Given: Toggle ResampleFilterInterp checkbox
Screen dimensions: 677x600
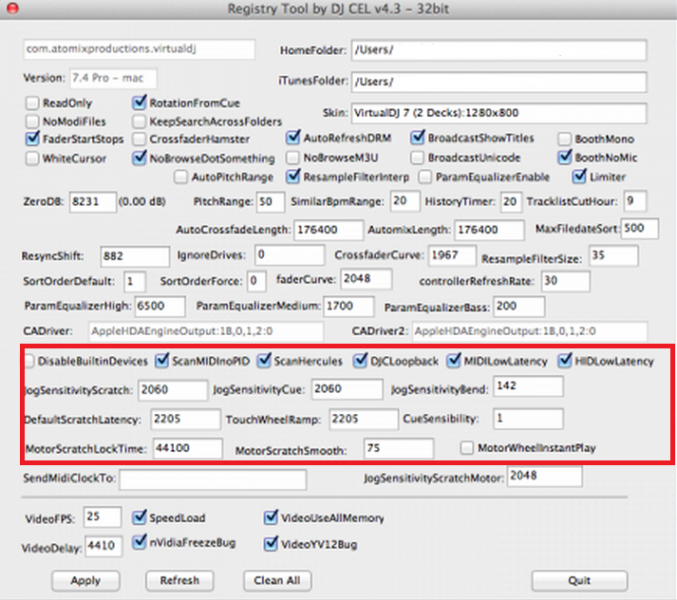Looking at the screenshot, I should click(x=293, y=176).
